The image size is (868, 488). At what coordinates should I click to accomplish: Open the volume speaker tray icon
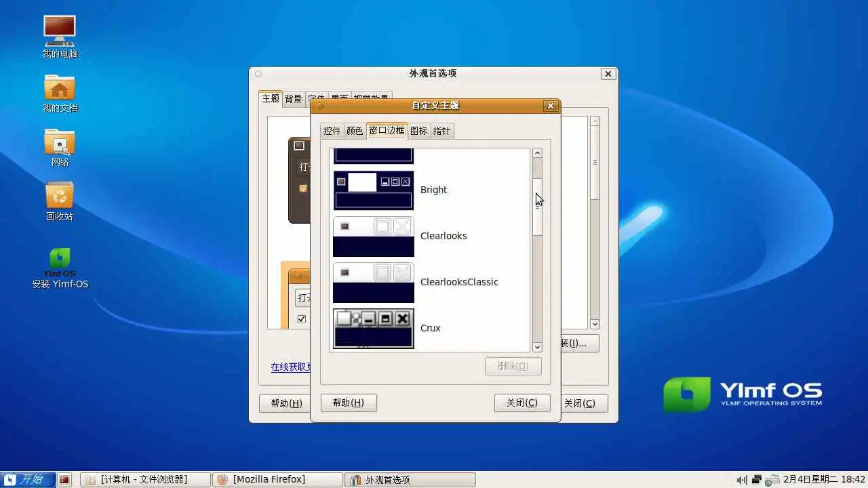click(741, 480)
